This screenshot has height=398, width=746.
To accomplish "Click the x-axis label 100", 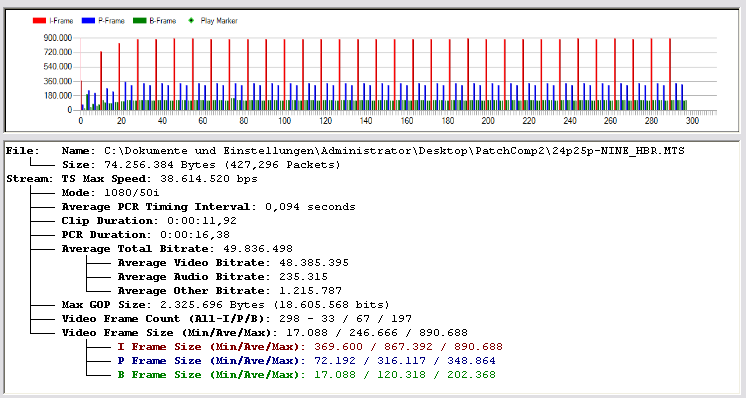I will tap(285, 121).
